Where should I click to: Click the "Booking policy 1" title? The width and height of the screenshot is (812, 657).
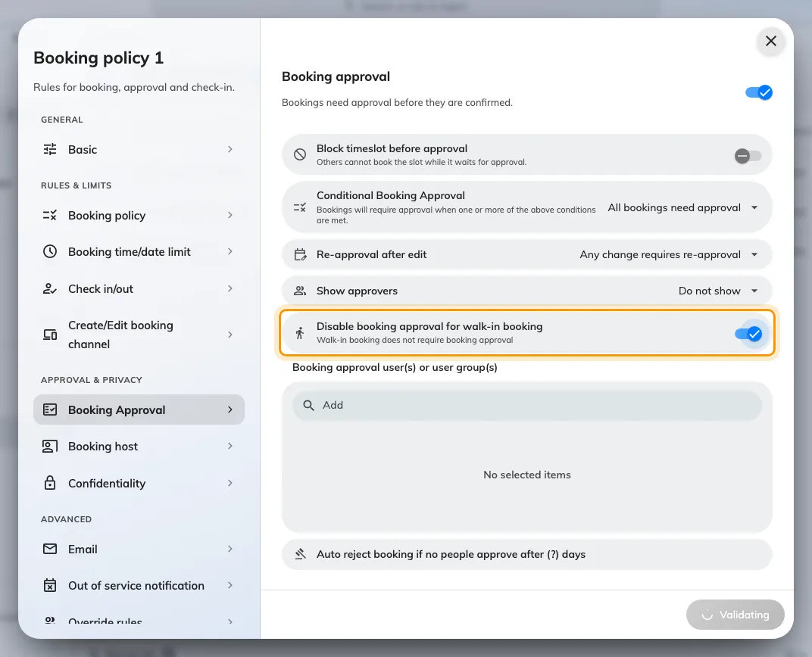(98, 58)
